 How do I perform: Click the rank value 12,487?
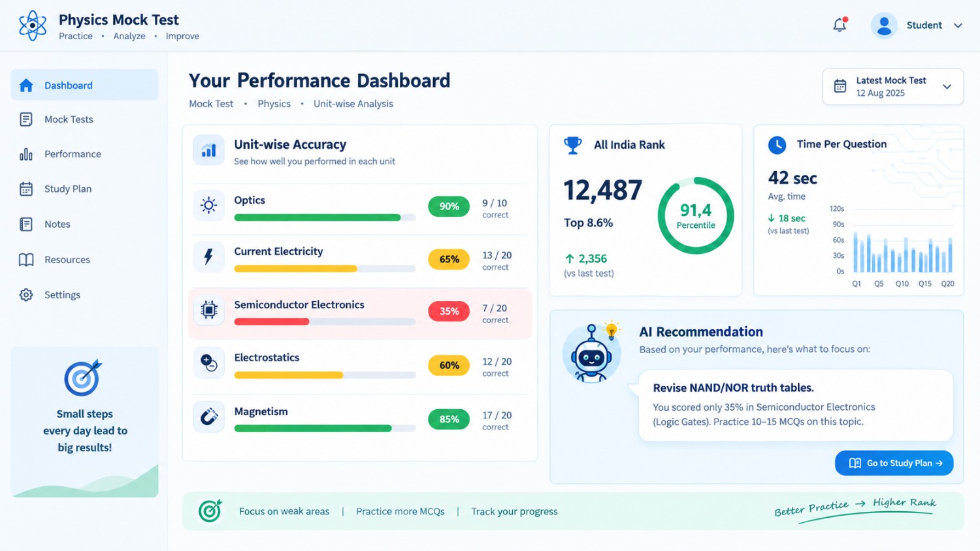click(603, 191)
